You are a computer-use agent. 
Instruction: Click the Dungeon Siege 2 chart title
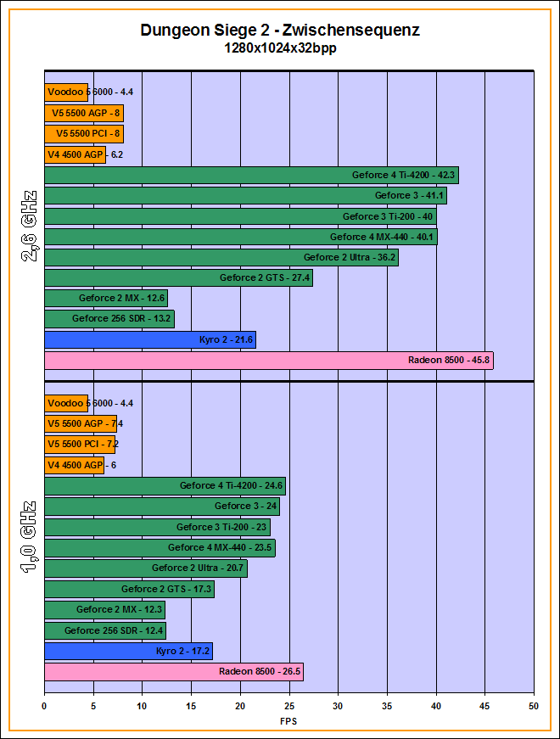280,31
